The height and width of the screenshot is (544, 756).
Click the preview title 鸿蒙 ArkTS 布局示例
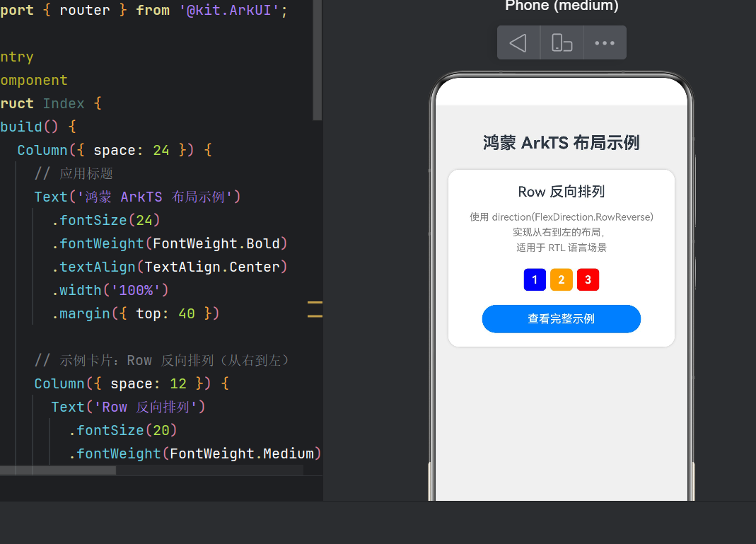pyautogui.click(x=562, y=143)
